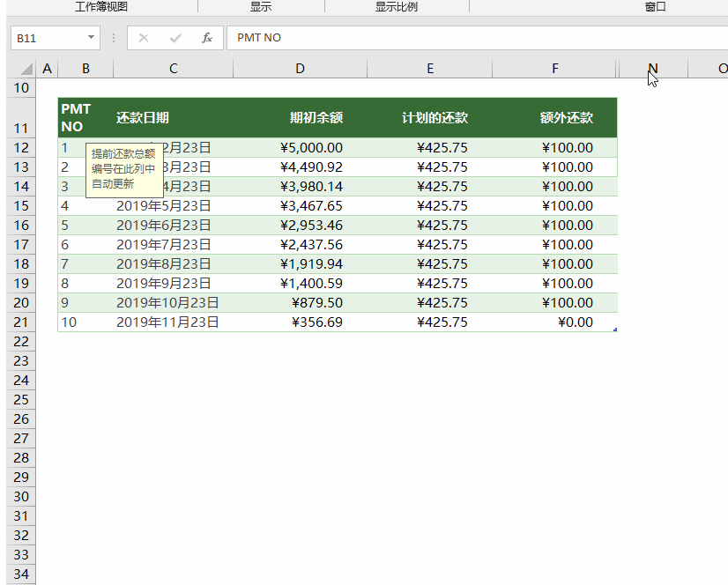Click the 期初余额 header cell

(x=300, y=117)
